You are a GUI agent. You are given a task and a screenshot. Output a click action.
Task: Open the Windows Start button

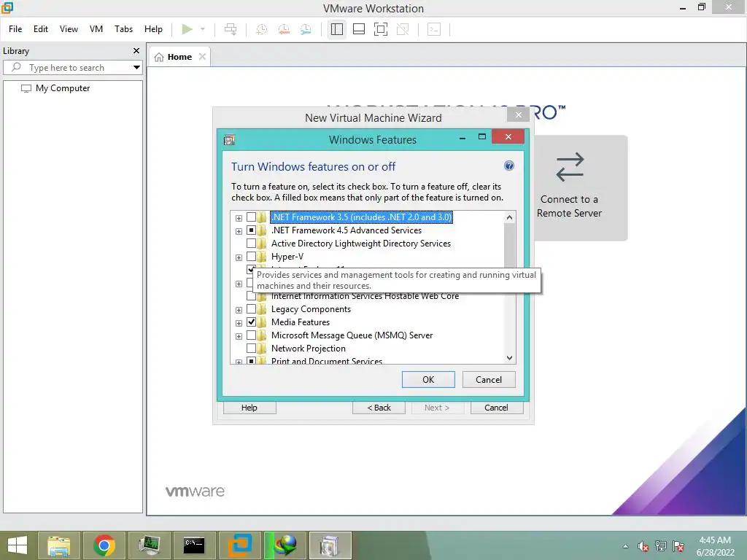[18, 545]
